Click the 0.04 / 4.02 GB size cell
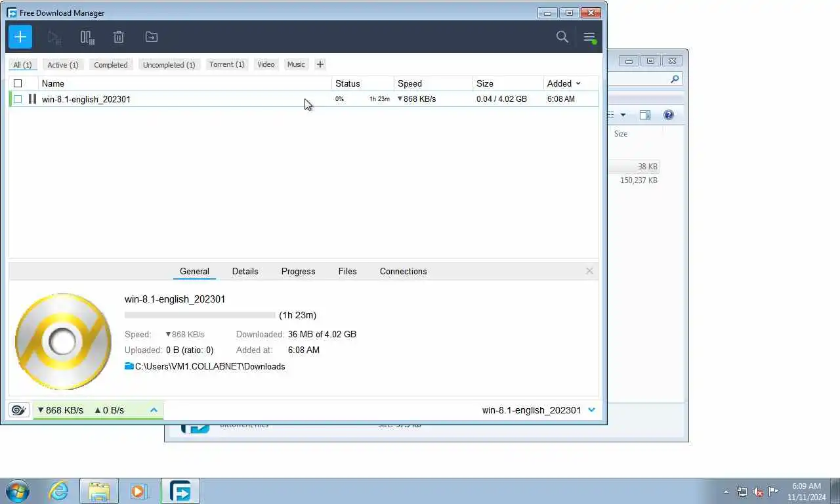This screenshot has width=840, height=504. [x=501, y=99]
